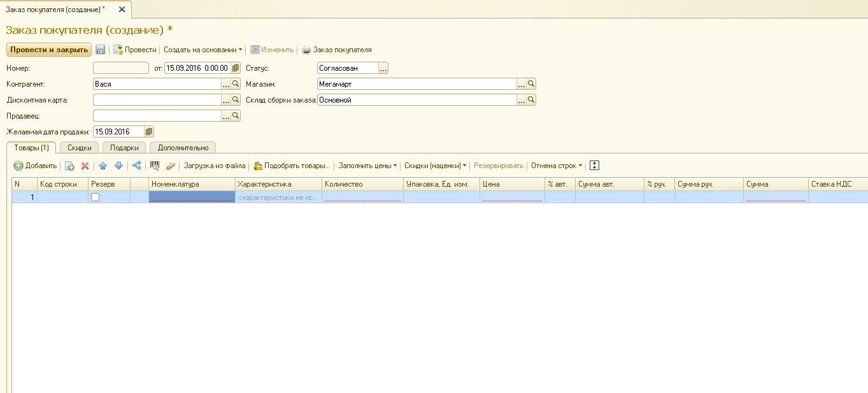Move the row up with blue arrow
Viewport: 868px width, 393px height.
tap(103, 166)
